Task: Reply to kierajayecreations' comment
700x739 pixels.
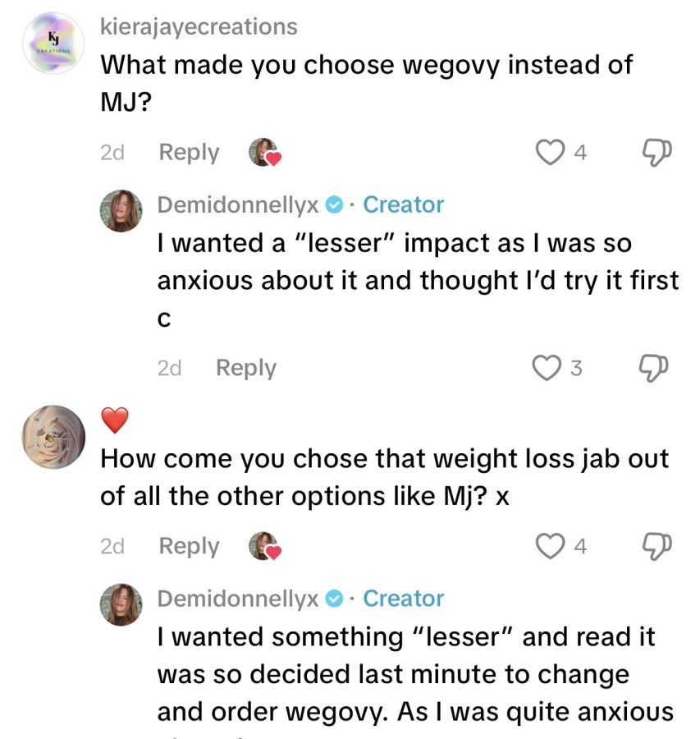Action: [x=189, y=153]
